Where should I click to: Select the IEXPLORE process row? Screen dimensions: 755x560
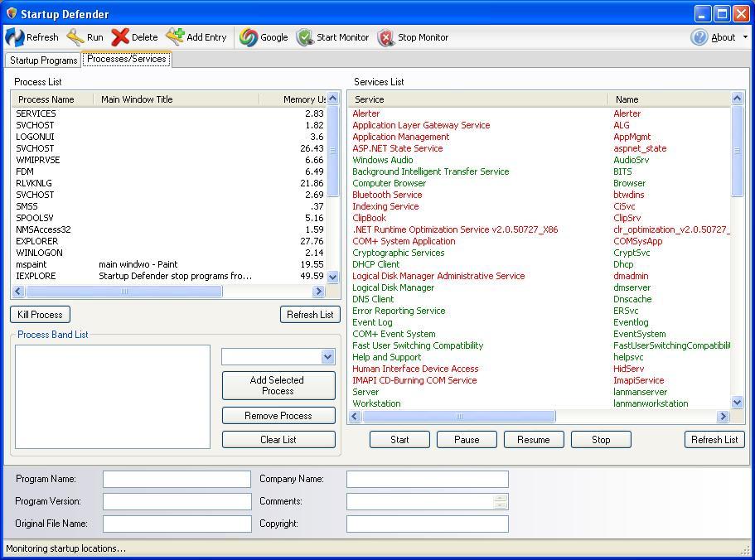pos(170,276)
